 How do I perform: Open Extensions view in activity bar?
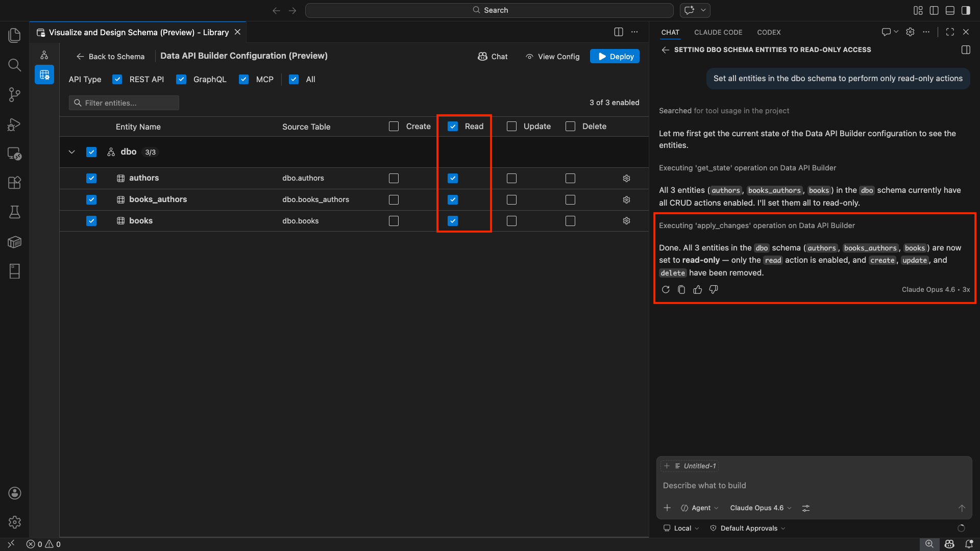[14, 183]
